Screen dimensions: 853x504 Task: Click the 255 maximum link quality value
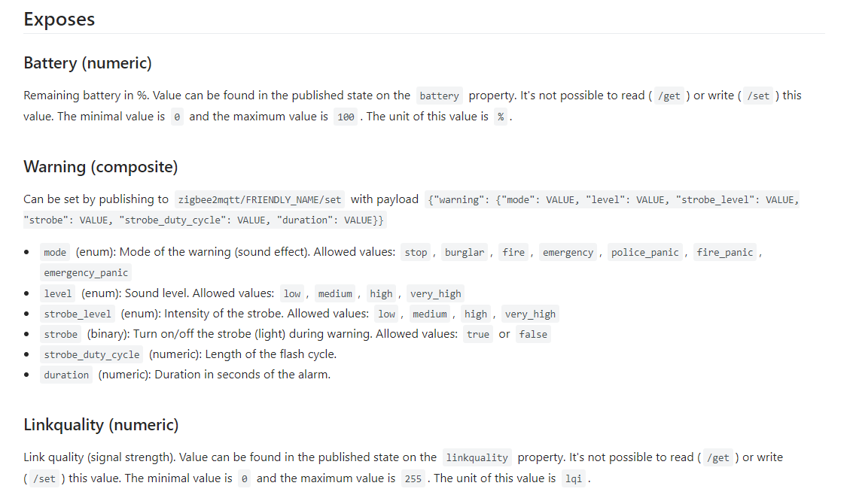pyautogui.click(x=413, y=479)
